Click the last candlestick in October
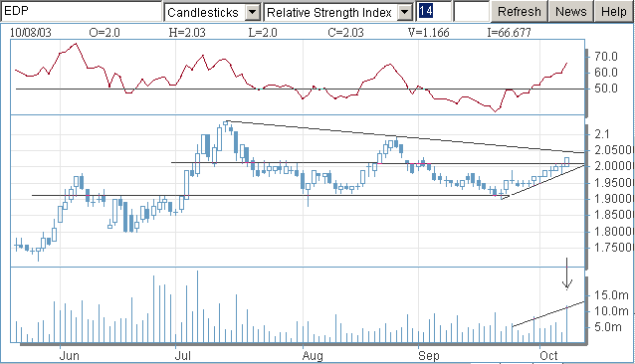This screenshot has width=635, height=364. (566, 162)
